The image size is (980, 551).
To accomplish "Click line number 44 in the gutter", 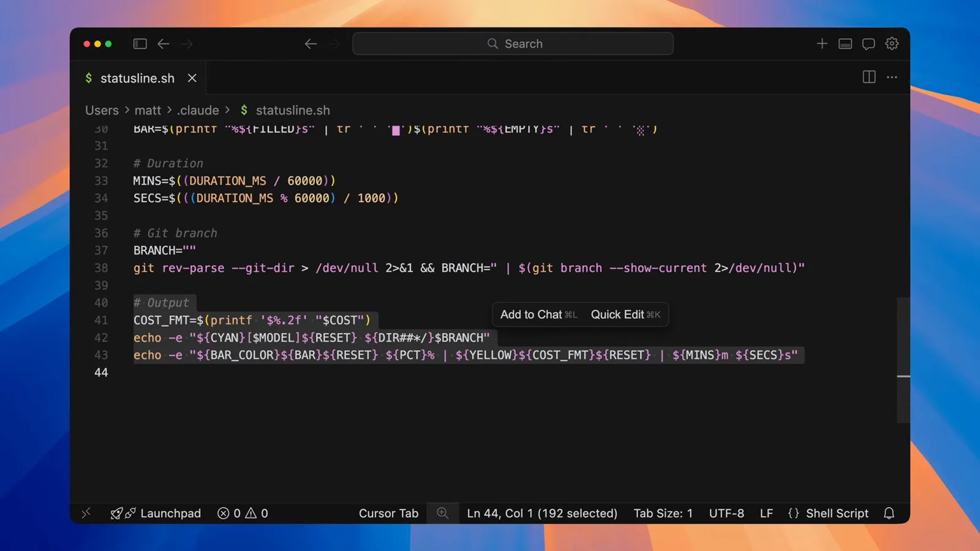I will pos(101,372).
